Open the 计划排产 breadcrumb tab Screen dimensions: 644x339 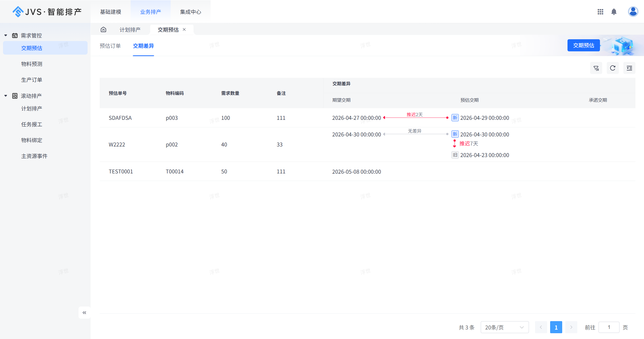pyautogui.click(x=130, y=30)
